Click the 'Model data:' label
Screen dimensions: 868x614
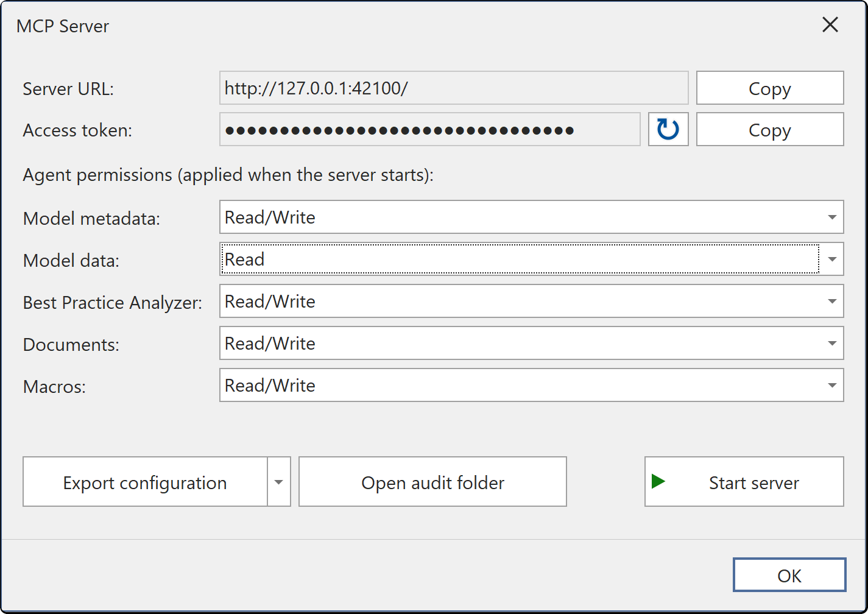(71, 260)
